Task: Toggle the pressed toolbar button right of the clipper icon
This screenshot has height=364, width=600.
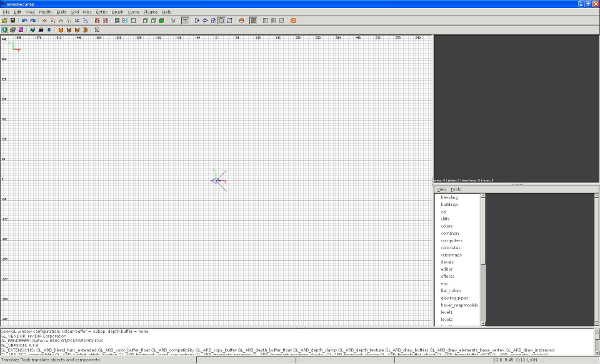Action: point(185,21)
